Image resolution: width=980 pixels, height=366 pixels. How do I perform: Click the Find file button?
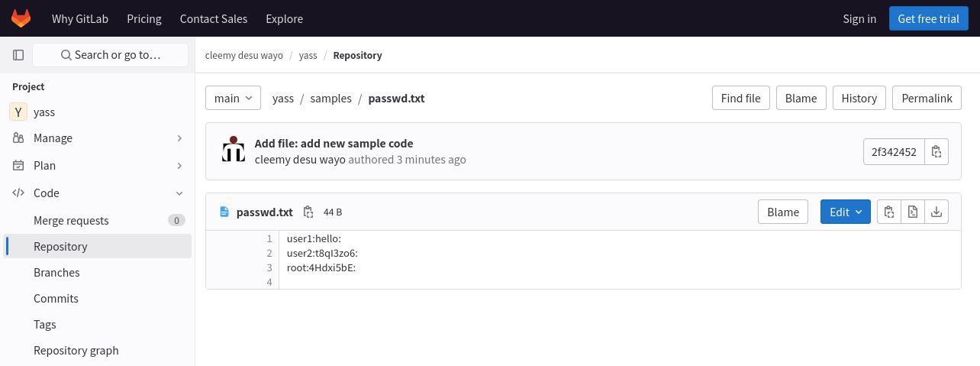coord(740,98)
